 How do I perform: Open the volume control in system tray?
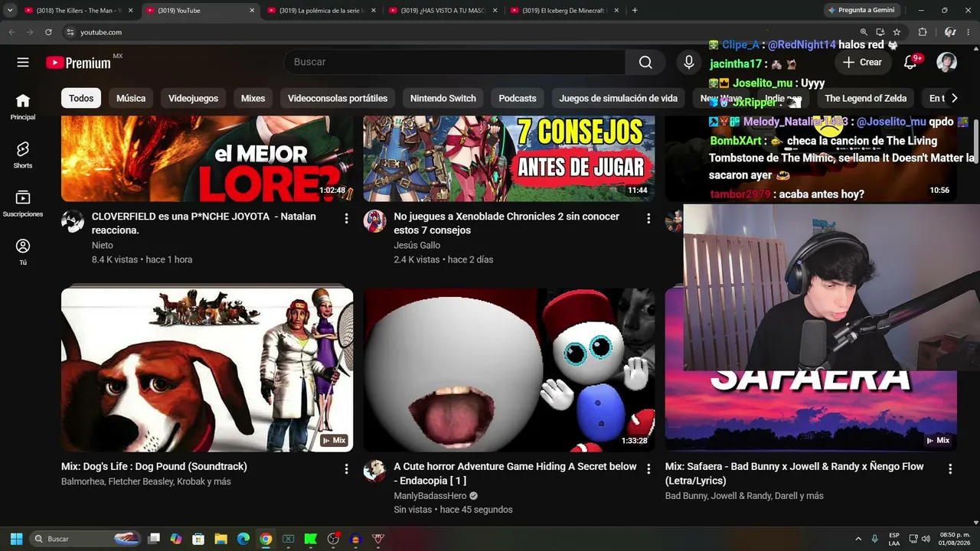[x=926, y=539]
